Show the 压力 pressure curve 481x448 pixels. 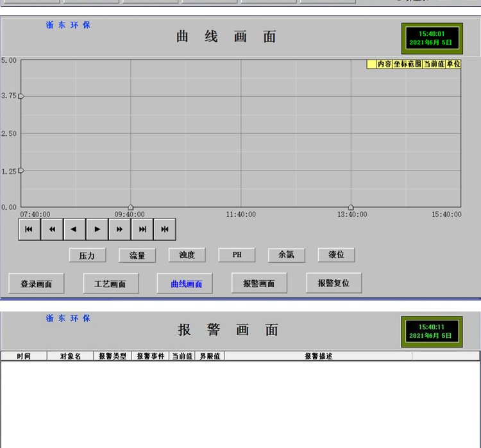point(87,255)
